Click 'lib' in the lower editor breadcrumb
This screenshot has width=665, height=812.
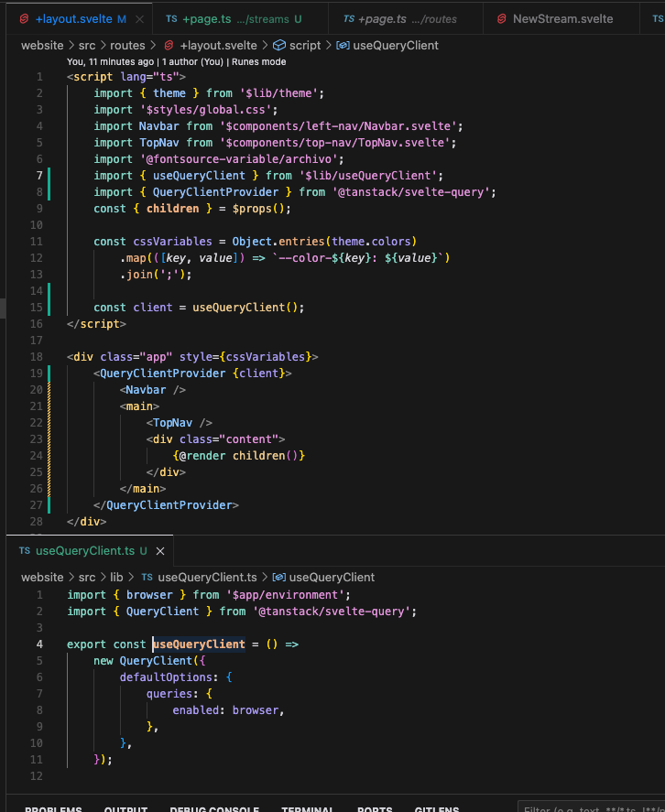pyautogui.click(x=116, y=578)
